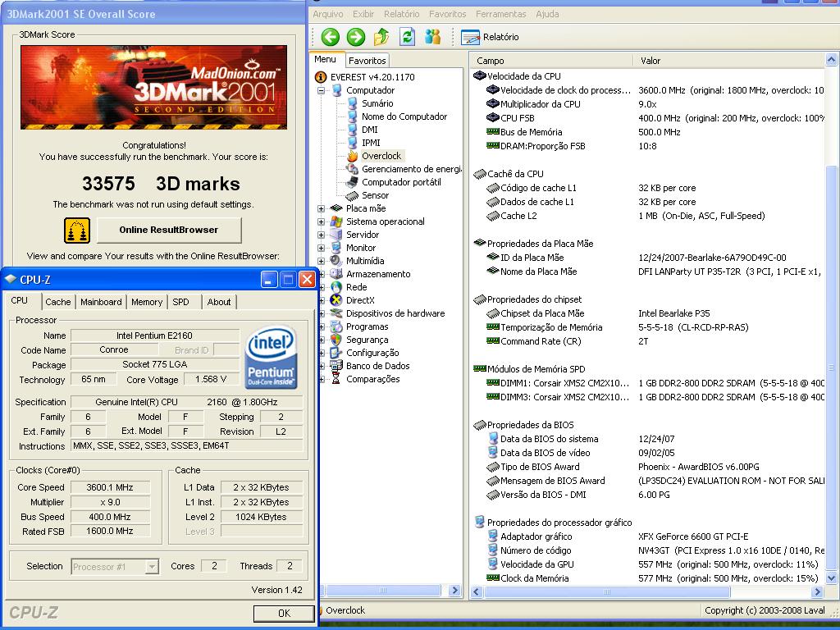
Task: Click scroll up arrow in EVEREST details pane
Action: 831,59
